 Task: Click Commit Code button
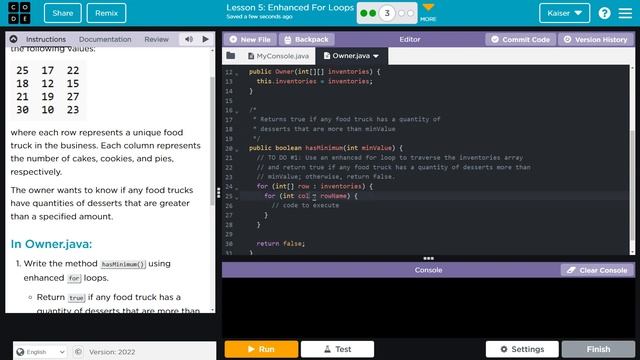pyautogui.click(x=520, y=39)
